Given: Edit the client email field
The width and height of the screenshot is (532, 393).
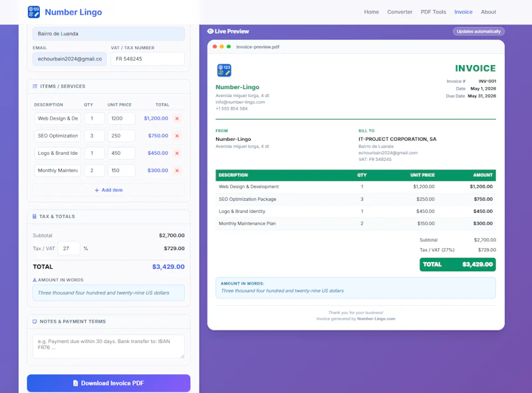Looking at the screenshot, I should (70, 59).
